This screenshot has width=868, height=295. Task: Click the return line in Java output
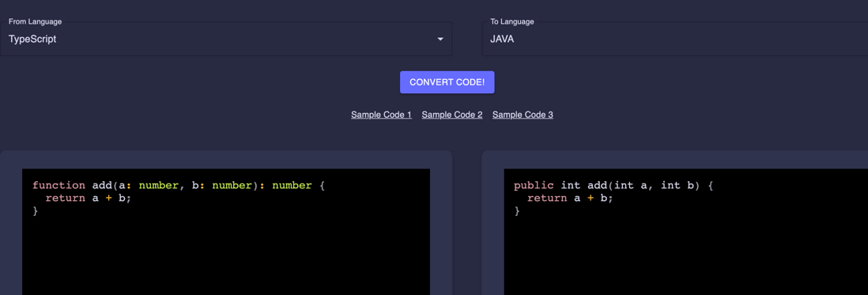(x=570, y=199)
